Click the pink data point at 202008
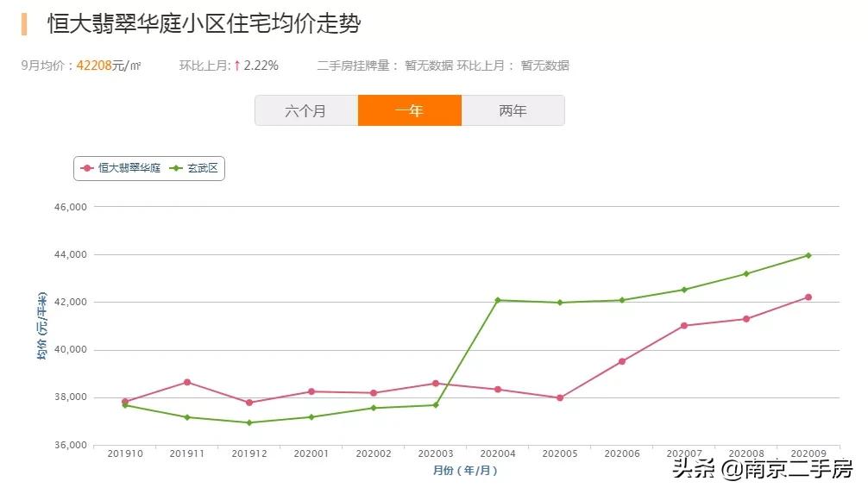Viewport: 868px width, 494px height. coord(746,319)
